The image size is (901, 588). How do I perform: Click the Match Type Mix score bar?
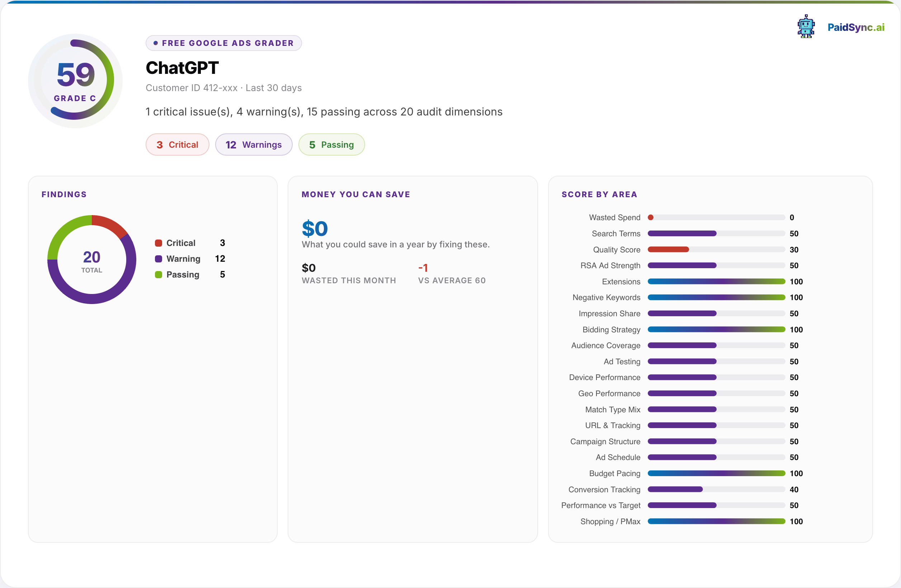coord(716,409)
